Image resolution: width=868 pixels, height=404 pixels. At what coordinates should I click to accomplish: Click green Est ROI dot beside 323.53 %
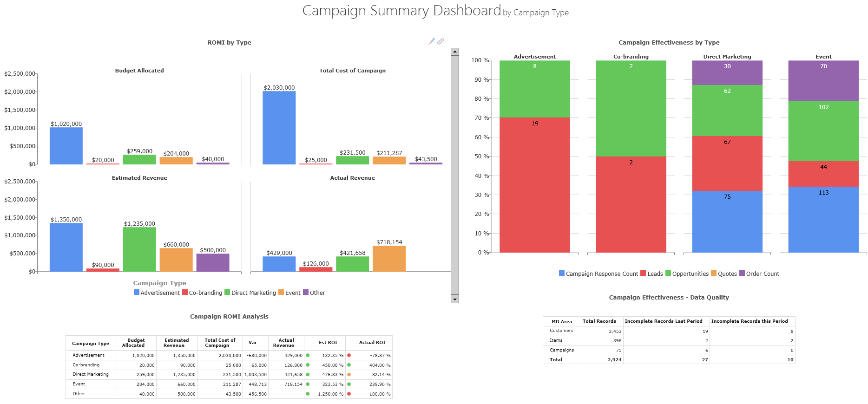[308, 384]
